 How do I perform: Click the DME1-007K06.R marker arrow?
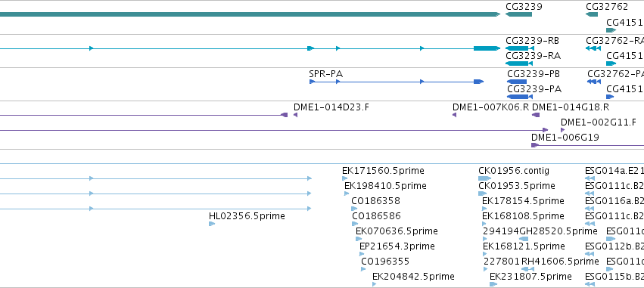click(454, 115)
